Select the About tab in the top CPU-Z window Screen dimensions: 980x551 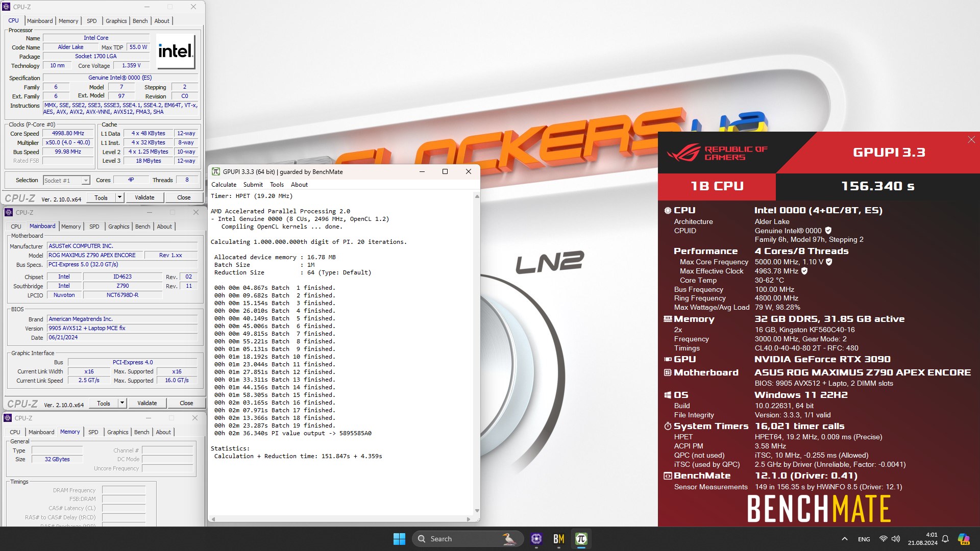coord(162,21)
